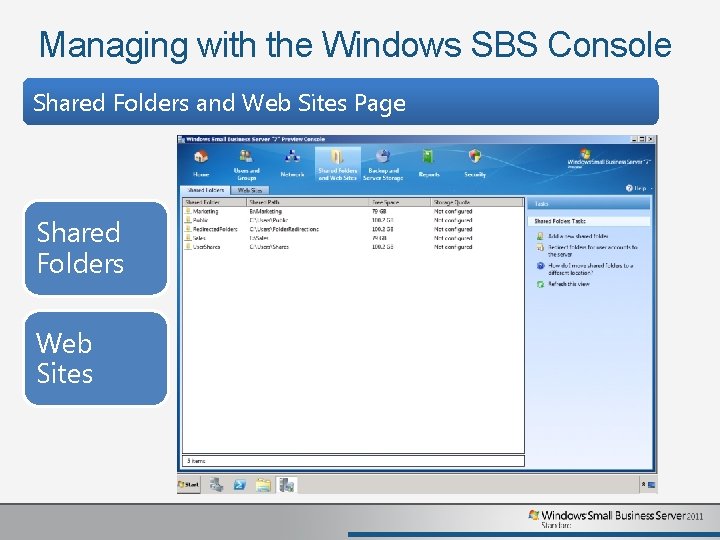Click Marketing row 79 GB free space

click(x=379, y=212)
